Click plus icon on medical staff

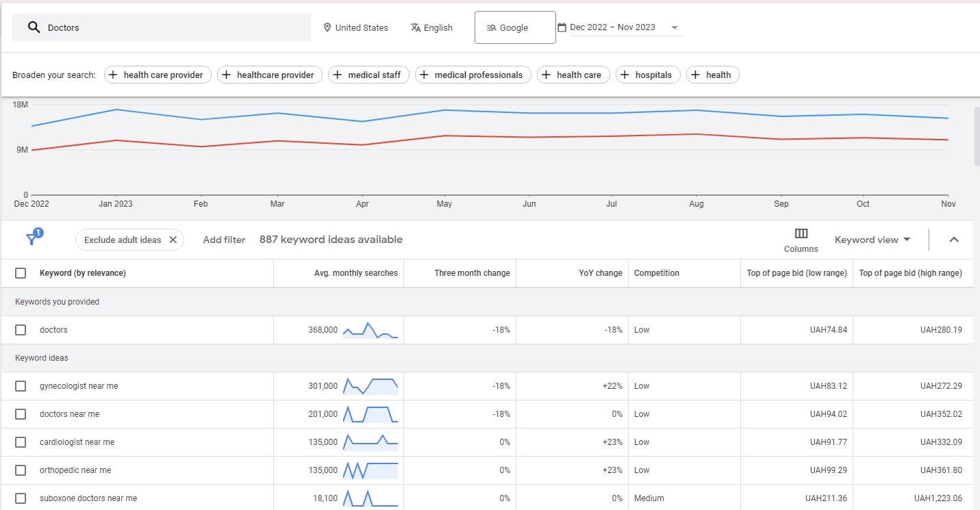pos(338,75)
